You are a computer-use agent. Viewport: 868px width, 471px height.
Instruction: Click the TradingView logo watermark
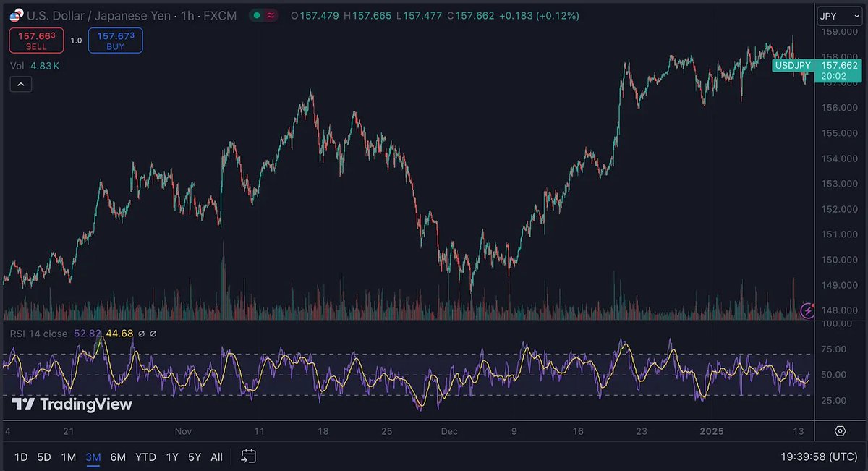coord(72,404)
